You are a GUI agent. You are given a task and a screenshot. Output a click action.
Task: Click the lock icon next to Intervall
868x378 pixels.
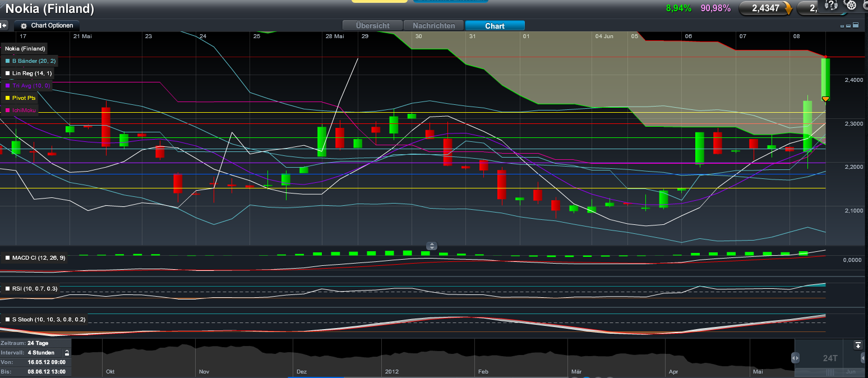[x=67, y=353]
